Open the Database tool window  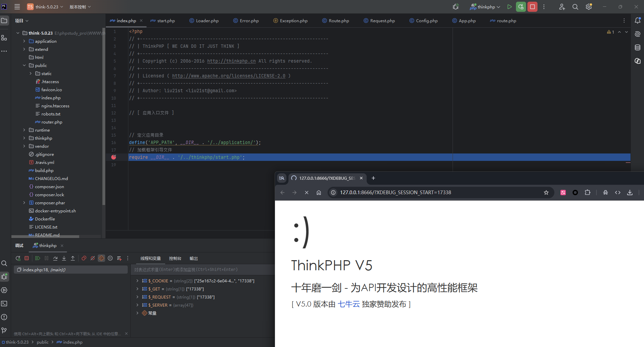pos(638,47)
